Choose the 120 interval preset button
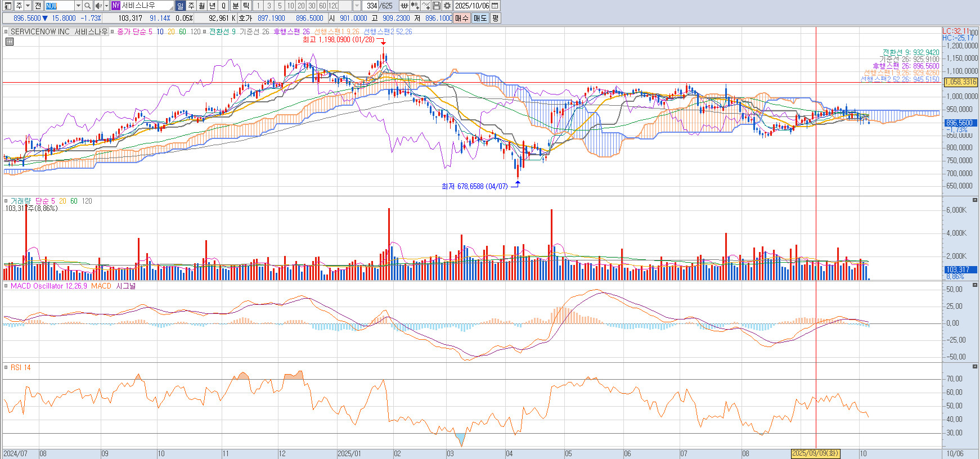The width and height of the screenshot is (980, 459). (333, 6)
